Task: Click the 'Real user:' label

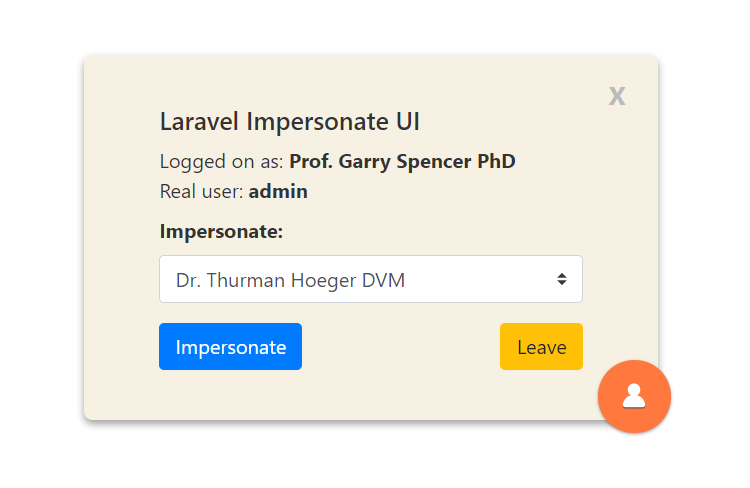Action: click(x=202, y=191)
